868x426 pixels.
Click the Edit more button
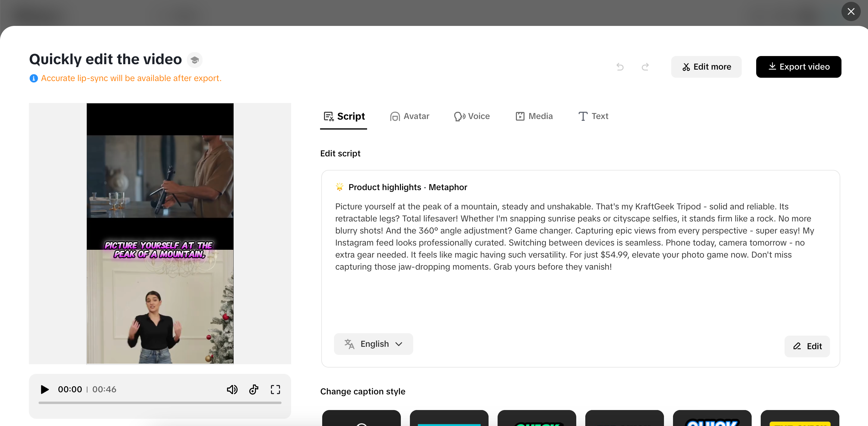point(706,67)
